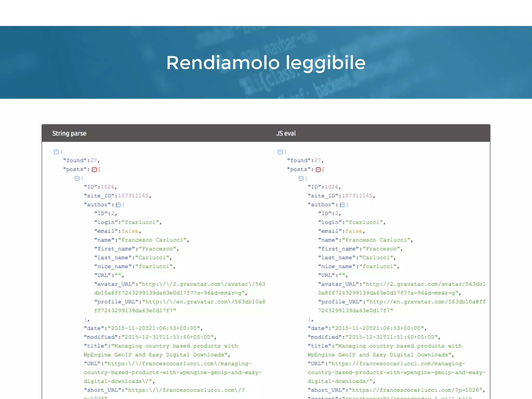Click "first_name":"Francesco" in JS eval panel
532x399 pixels.
pyautogui.click(x=361, y=249)
